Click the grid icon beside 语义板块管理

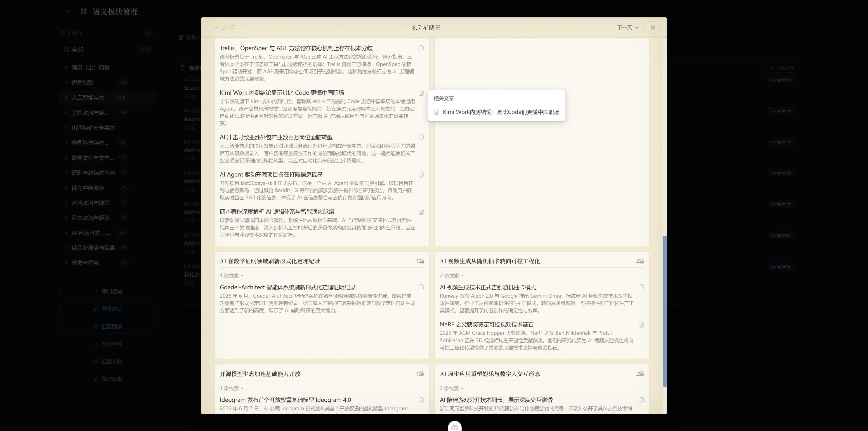pyautogui.click(x=84, y=12)
